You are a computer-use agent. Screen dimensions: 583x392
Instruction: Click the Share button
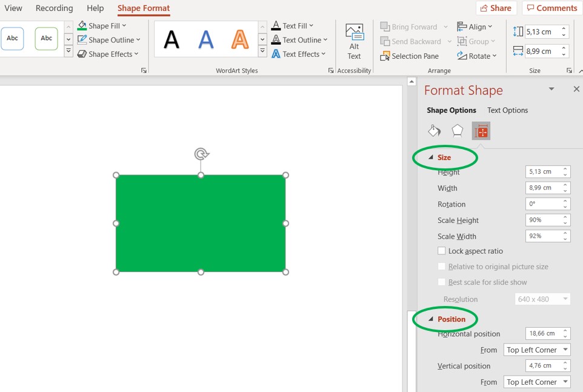(x=496, y=8)
